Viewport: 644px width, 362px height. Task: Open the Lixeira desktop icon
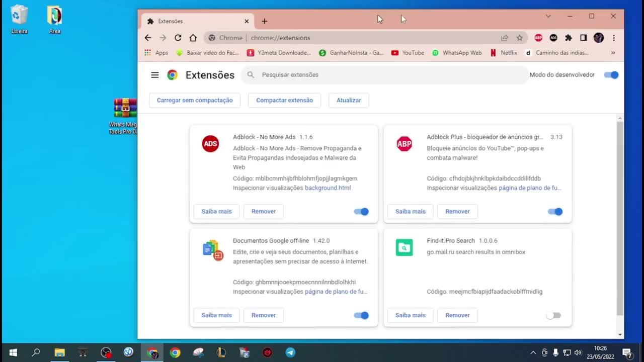pos(19,20)
